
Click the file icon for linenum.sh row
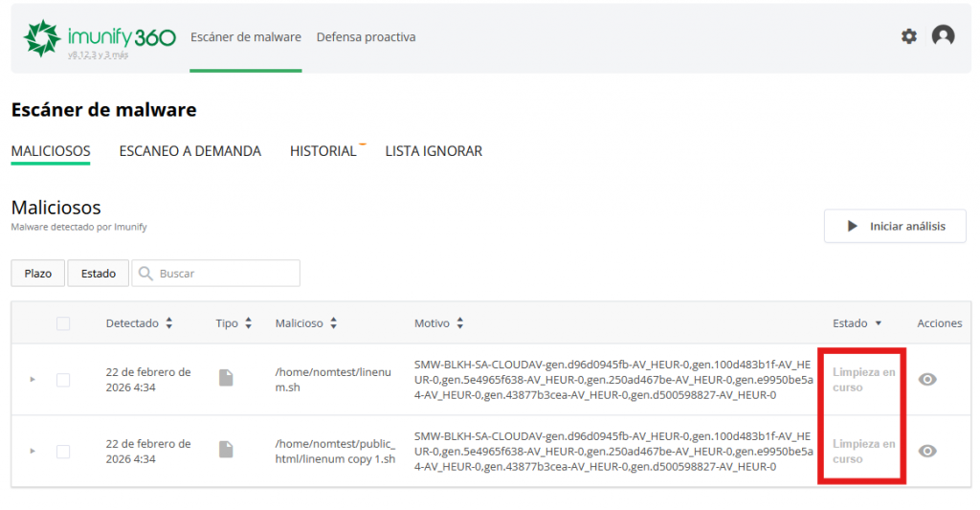(226, 379)
